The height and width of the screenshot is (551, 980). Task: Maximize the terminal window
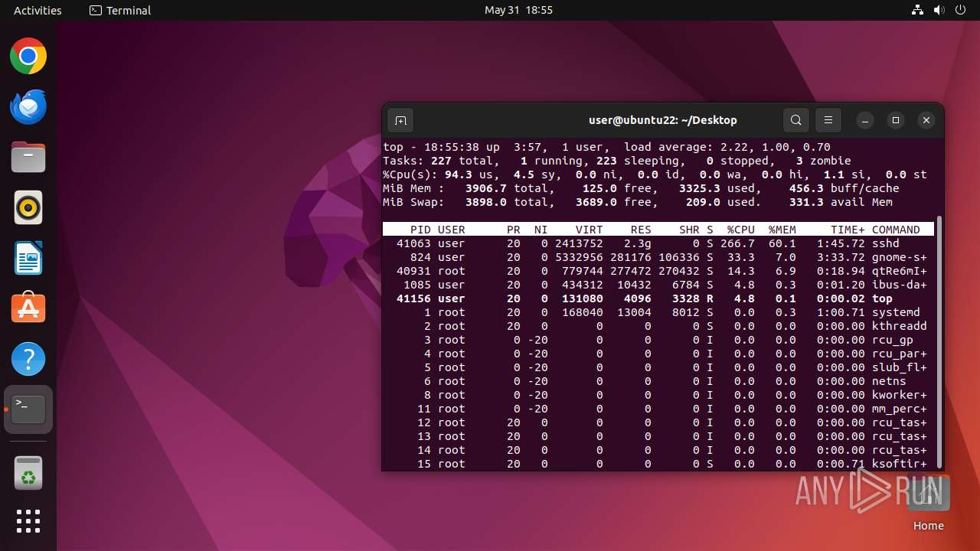tap(896, 120)
